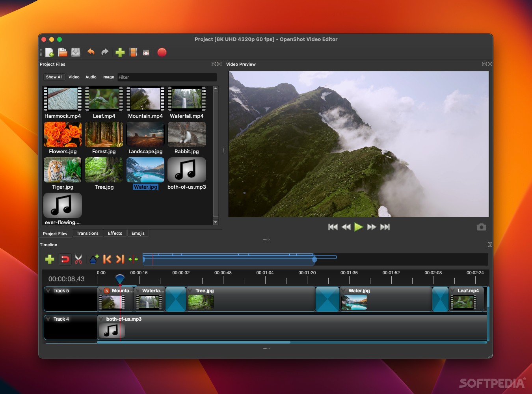Click the Add Marker droplet icon
Image resolution: width=532 pixels, height=394 pixels.
[x=93, y=259]
